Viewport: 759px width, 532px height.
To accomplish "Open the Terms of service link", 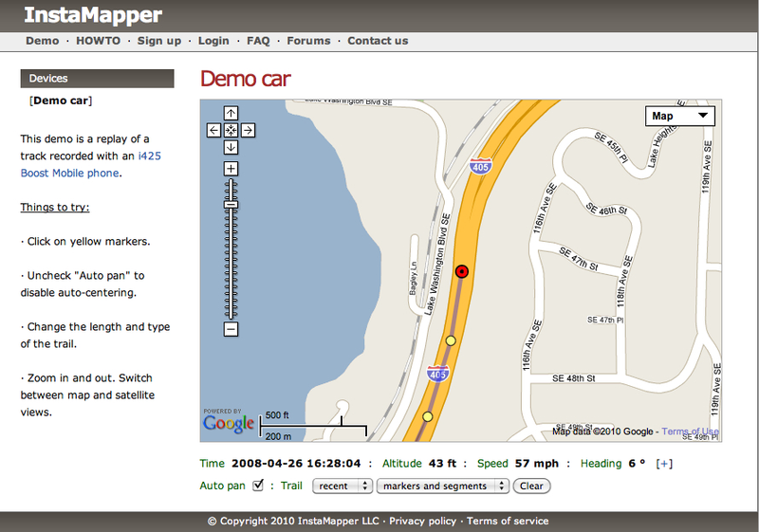I will click(x=508, y=521).
